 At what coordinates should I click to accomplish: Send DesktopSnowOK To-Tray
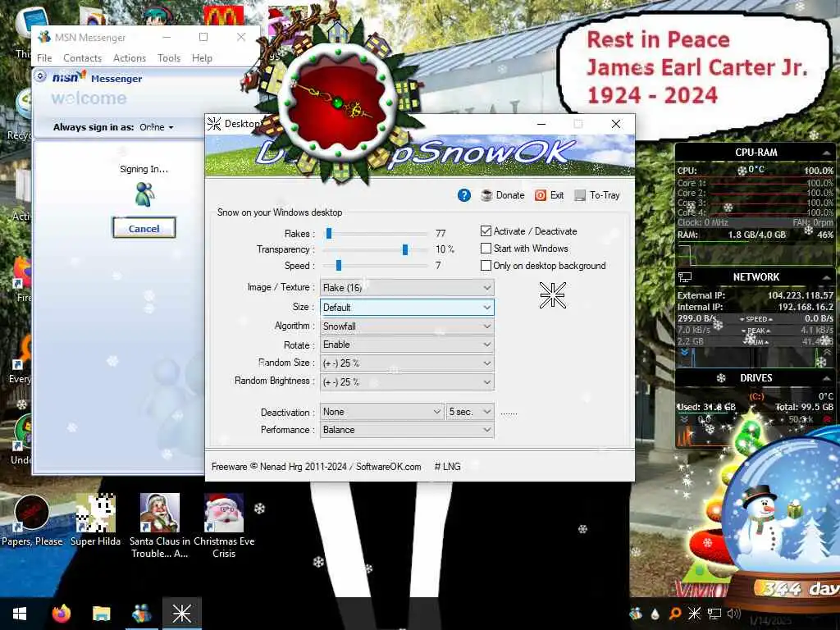pyautogui.click(x=597, y=195)
